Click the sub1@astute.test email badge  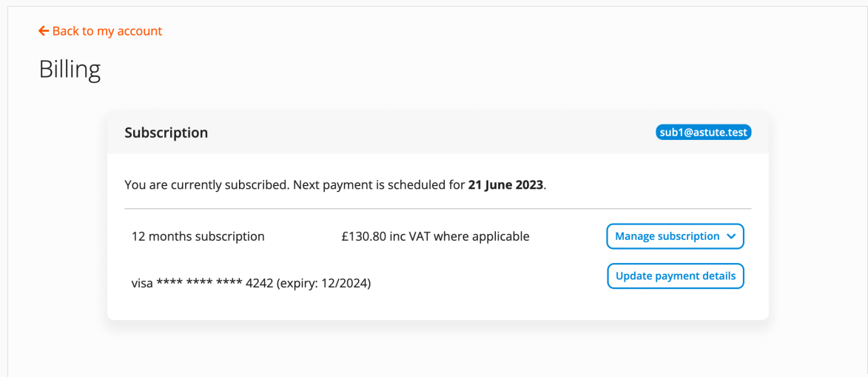point(703,133)
